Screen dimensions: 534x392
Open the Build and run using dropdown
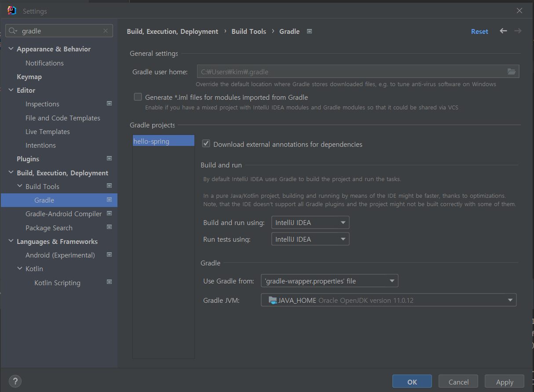coord(310,222)
